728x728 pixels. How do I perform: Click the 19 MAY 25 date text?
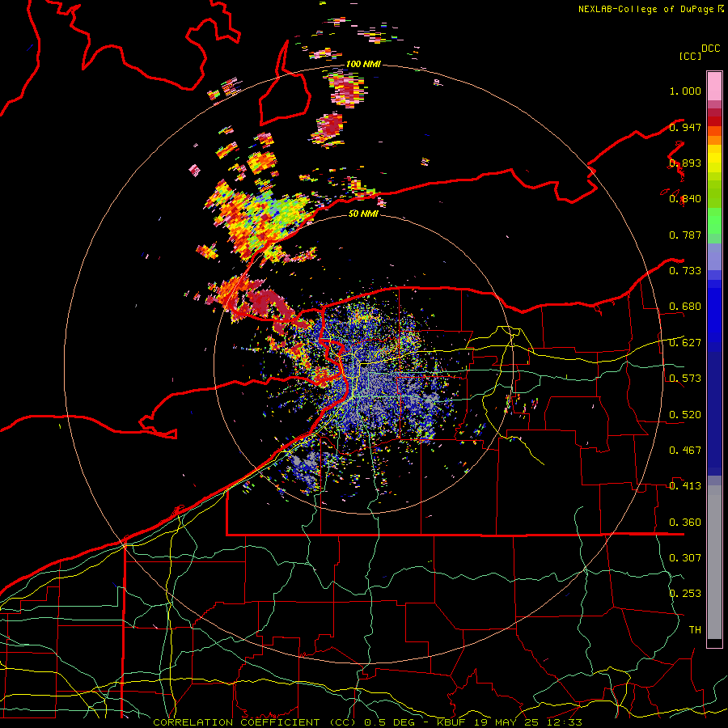coord(506,722)
